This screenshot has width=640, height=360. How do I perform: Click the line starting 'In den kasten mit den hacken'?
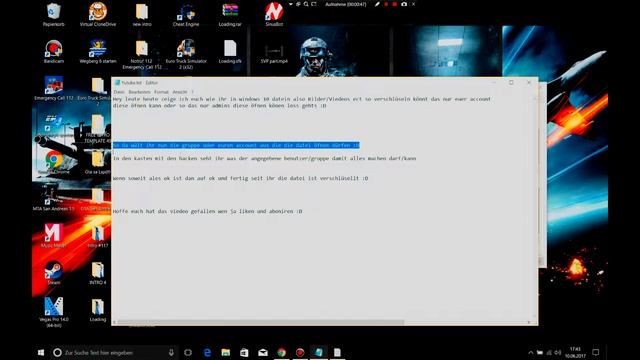264,158
